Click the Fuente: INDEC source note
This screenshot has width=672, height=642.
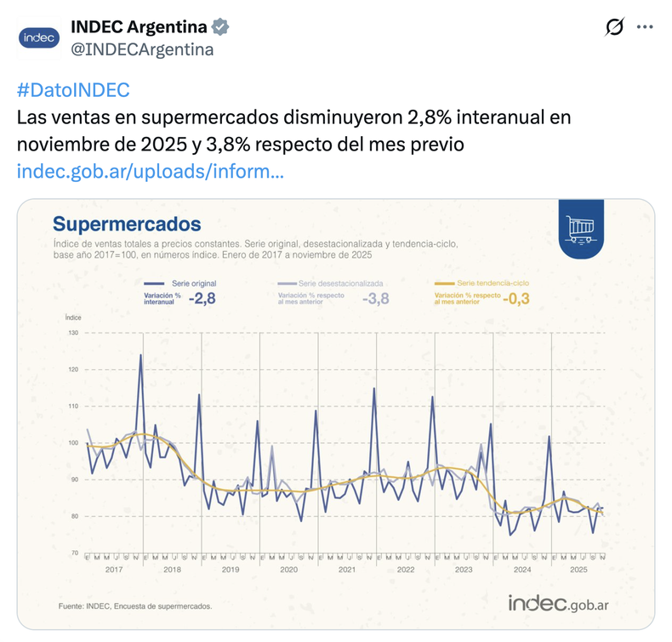point(135,606)
